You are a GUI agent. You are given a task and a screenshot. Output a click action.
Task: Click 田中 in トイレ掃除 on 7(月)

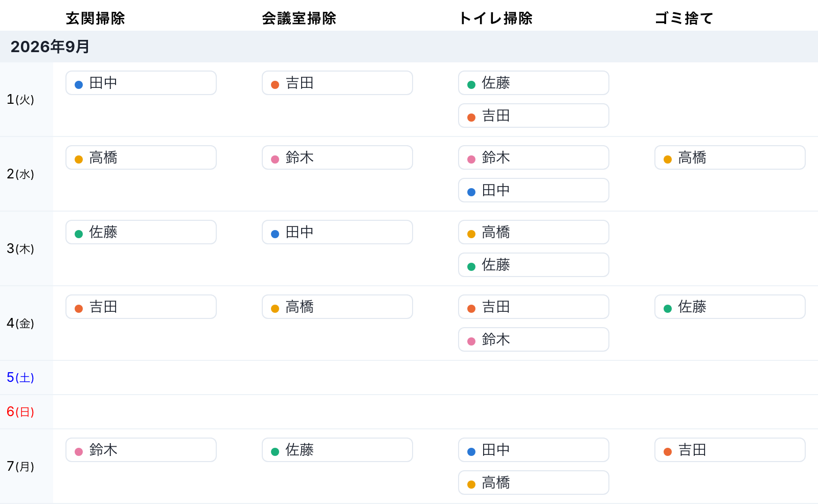pyautogui.click(x=534, y=450)
